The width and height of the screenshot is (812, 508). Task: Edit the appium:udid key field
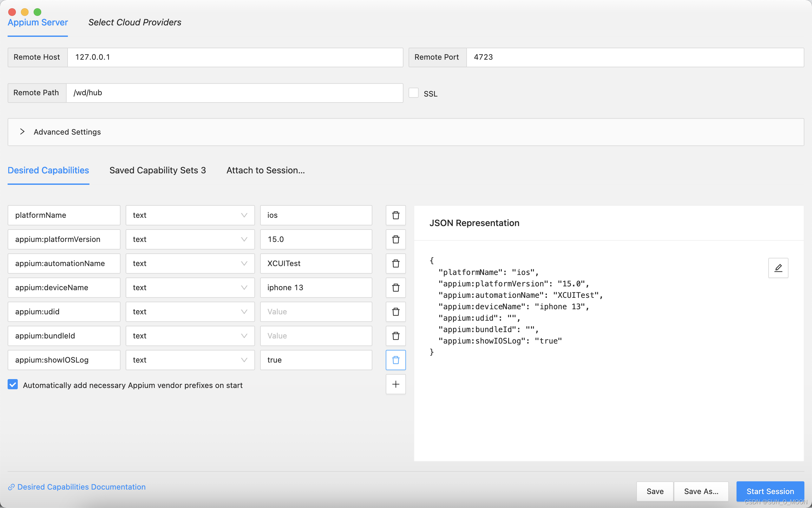pyautogui.click(x=64, y=312)
